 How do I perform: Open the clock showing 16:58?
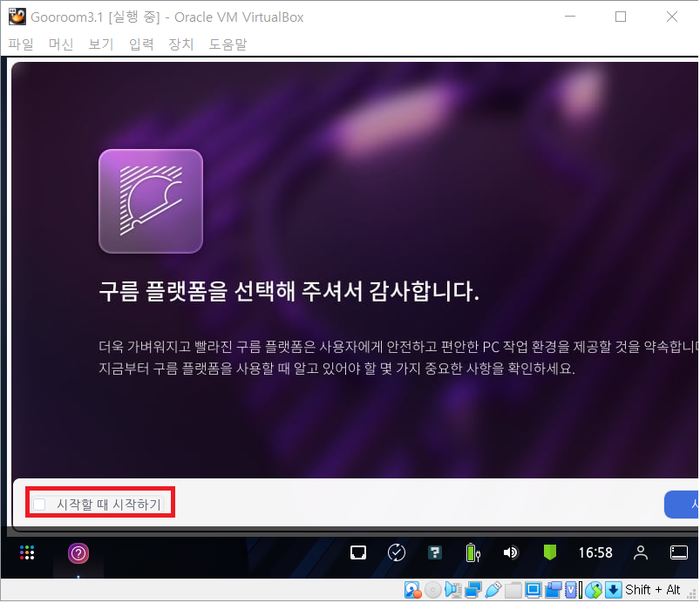tap(596, 554)
